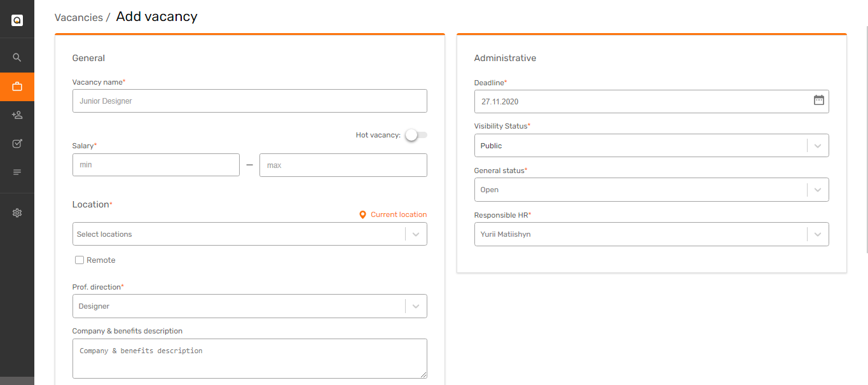
Task: Focus the Salary max field
Action: (x=343, y=165)
